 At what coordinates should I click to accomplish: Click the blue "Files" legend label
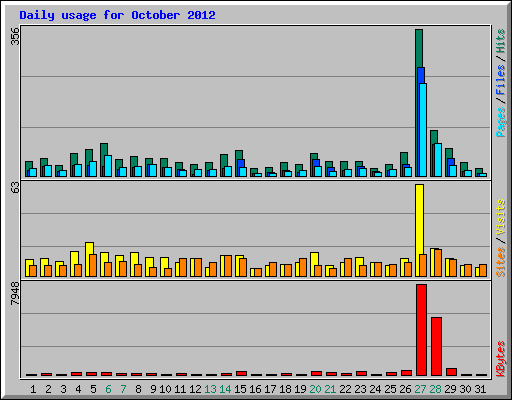coord(501,80)
